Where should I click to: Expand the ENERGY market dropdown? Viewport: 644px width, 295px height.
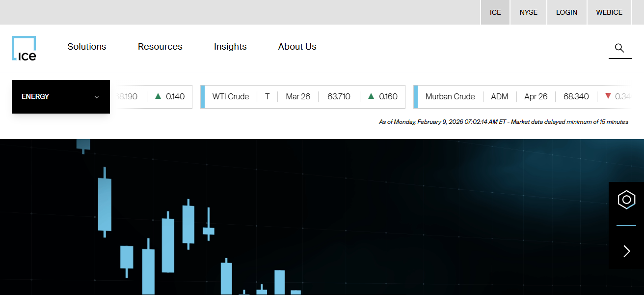click(x=60, y=96)
